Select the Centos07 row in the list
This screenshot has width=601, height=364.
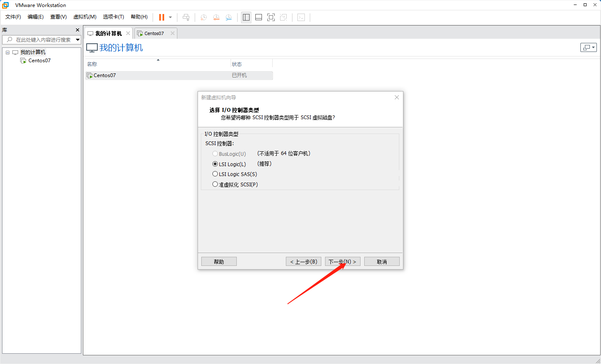(179, 75)
